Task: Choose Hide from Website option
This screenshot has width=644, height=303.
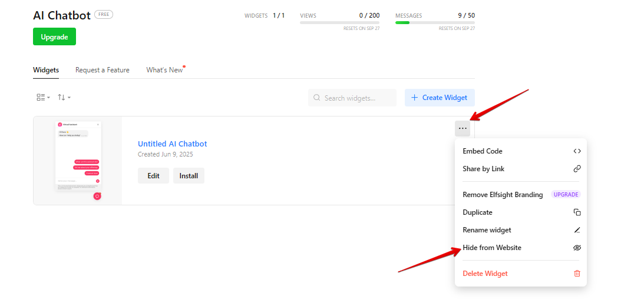Action: pyautogui.click(x=521, y=248)
